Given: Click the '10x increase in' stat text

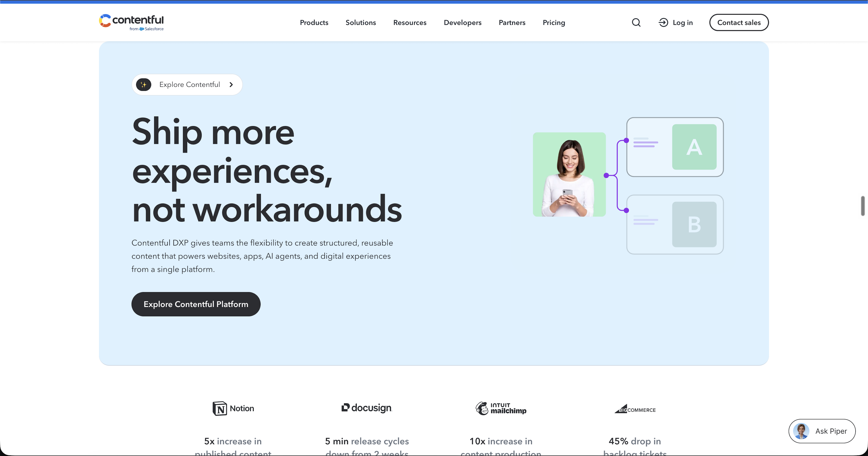Looking at the screenshot, I should 501,441.
